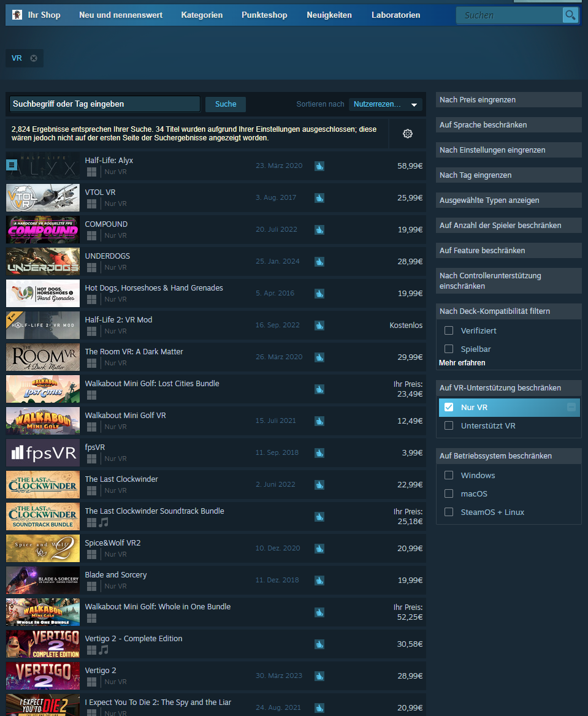Click the Half-Life: Alyx list menu icon
The height and width of the screenshot is (716, 588).
click(x=12, y=165)
